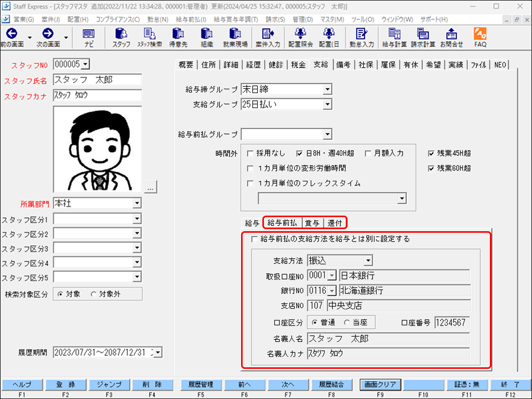The width and height of the screenshot is (532, 399).
Task: Switch to the 社保 tab
Action: [366, 65]
